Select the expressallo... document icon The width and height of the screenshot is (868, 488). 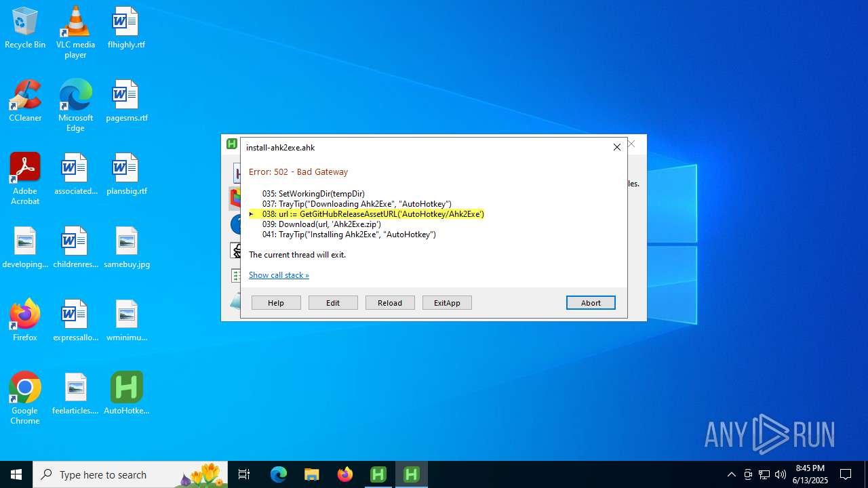pyautogui.click(x=75, y=321)
